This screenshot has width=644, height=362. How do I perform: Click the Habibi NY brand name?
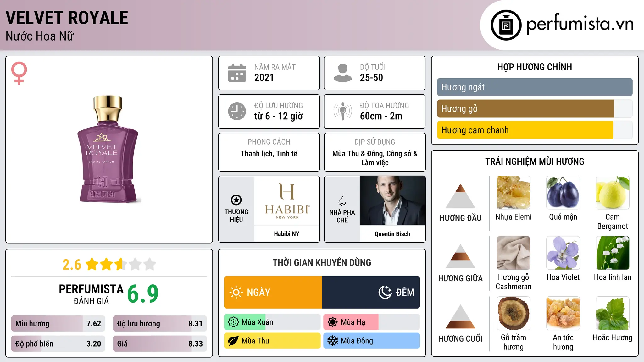[x=286, y=234]
